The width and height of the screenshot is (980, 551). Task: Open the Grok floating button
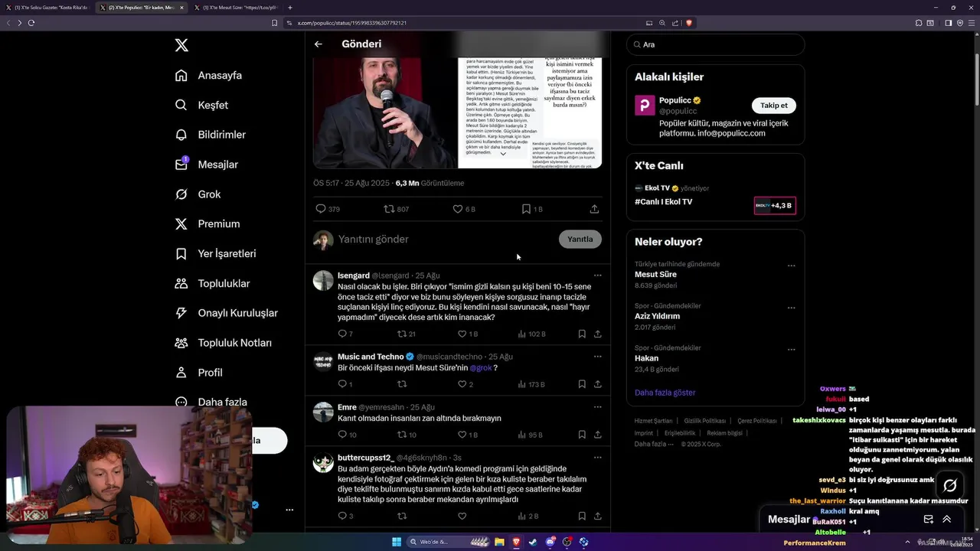coord(950,485)
